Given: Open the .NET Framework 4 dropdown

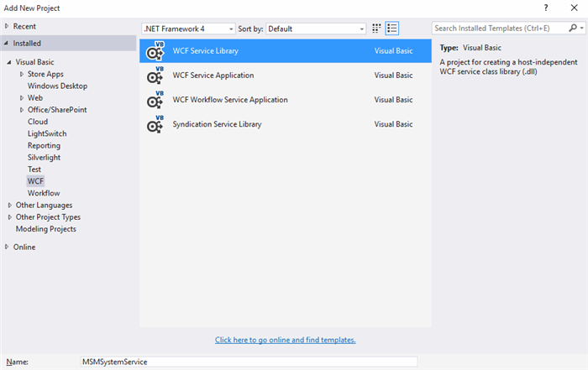Looking at the screenshot, I should pos(188,29).
